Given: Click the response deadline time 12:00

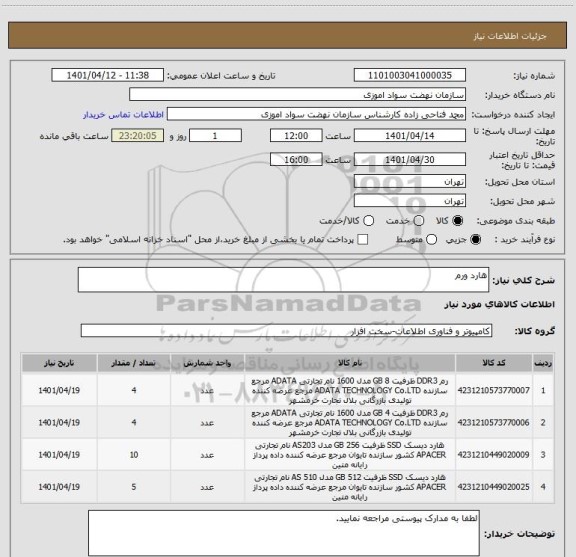Looking at the screenshot, I should [296, 136].
